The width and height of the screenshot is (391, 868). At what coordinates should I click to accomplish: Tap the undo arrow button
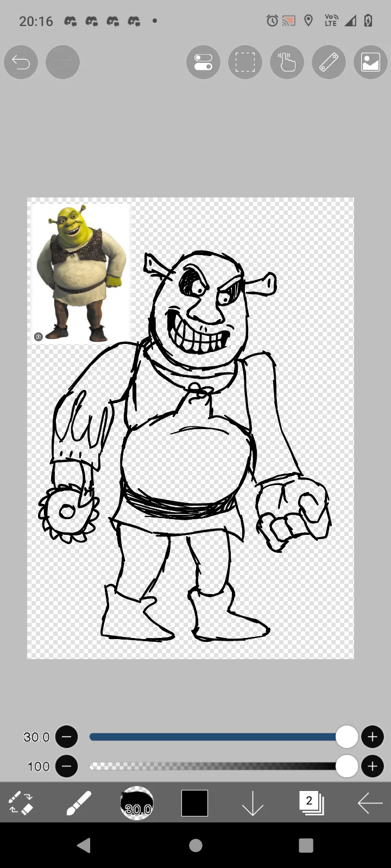pos(21,62)
